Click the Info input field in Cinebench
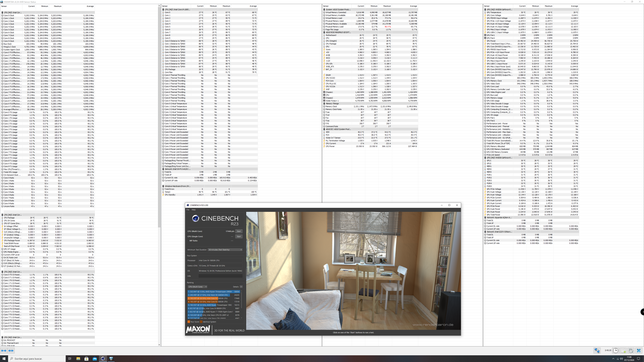 tap(220, 276)
